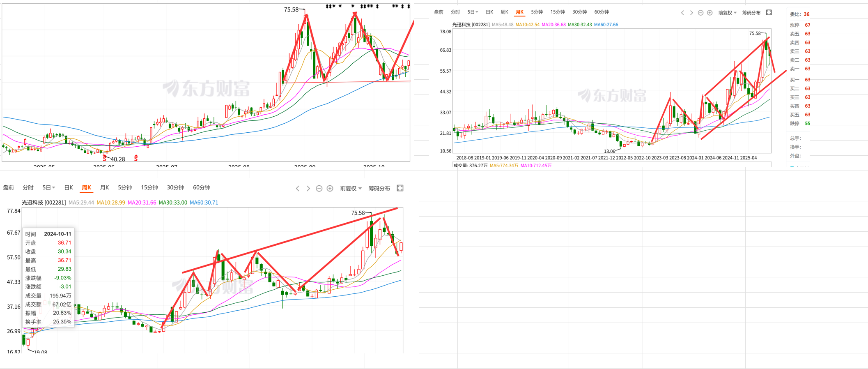Image resolution: width=868 pixels, height=369 pixels.
Task: Select 60分钟 tab in weekly chart toolbar
Action: click(x=202, y=188)
